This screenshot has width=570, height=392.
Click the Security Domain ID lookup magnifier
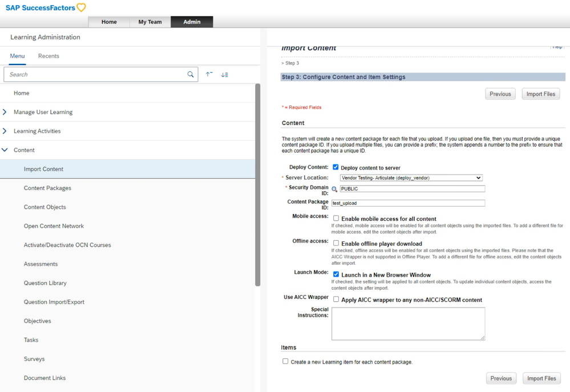(x=335, y=189)
